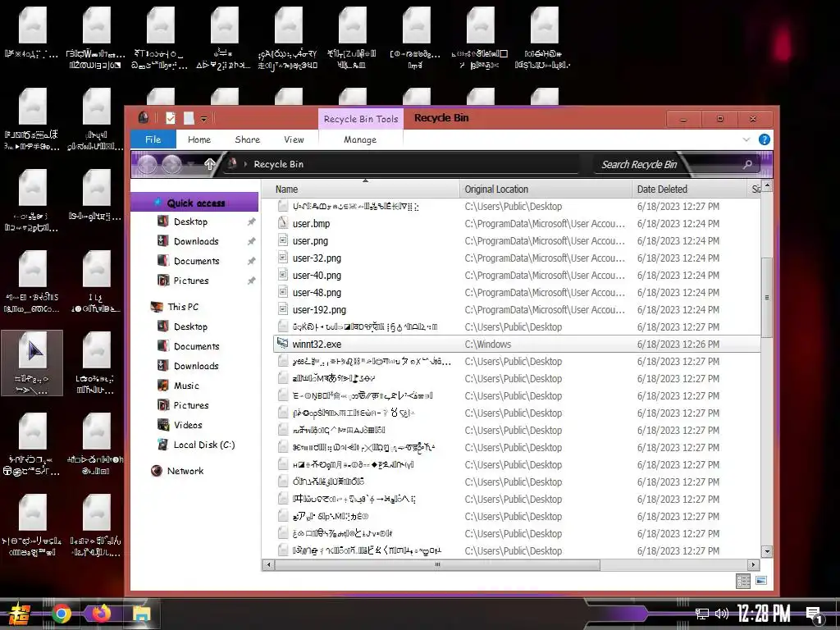This screenshot has width=840, height=630.
Task: Launch Firefox from taskbar
Action: [100, 614]
